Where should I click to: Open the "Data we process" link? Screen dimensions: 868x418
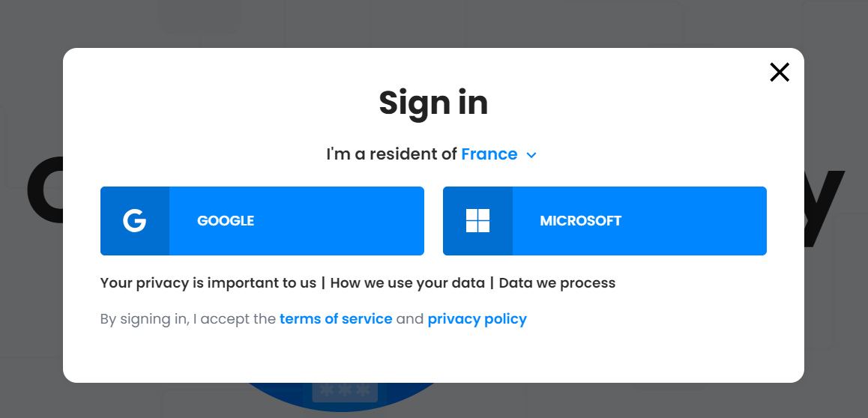click(x=557, y=283)
